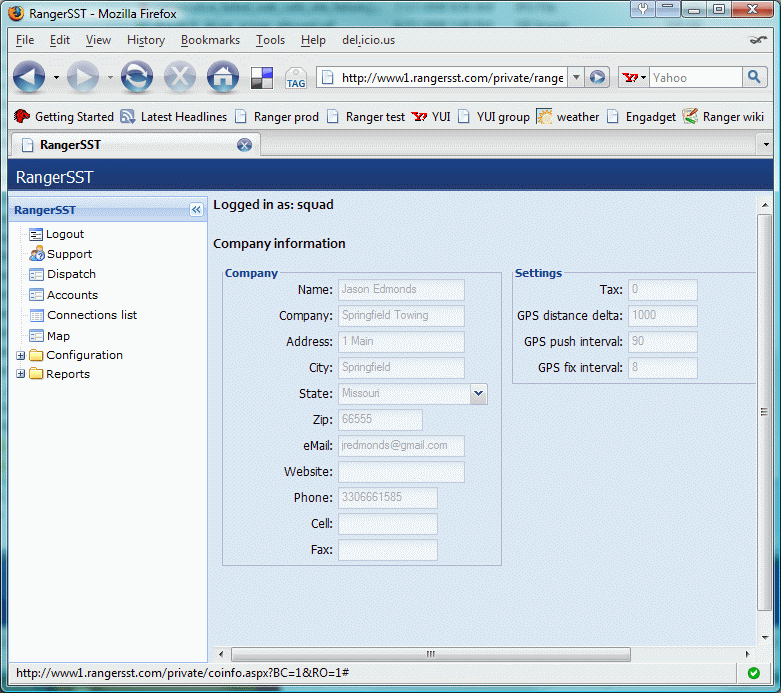Open the Tools menu
This screenshot has height=693, width=781.
pos(270,40)
